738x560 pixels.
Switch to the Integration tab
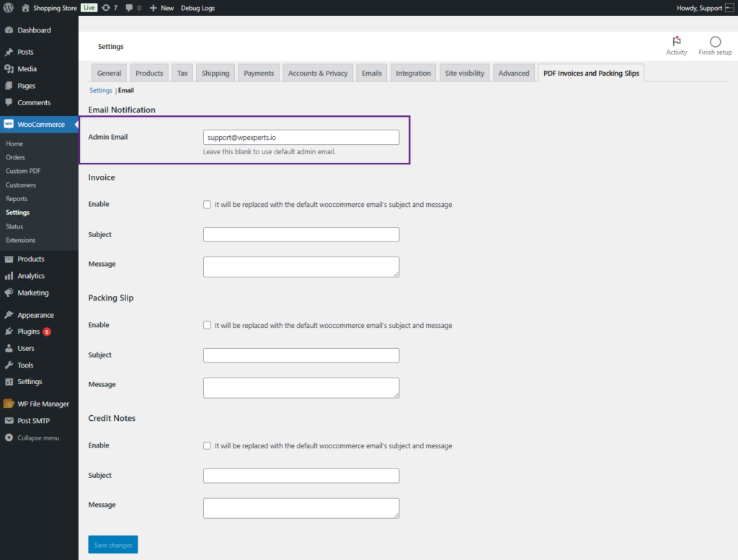[x=413, y=73]
